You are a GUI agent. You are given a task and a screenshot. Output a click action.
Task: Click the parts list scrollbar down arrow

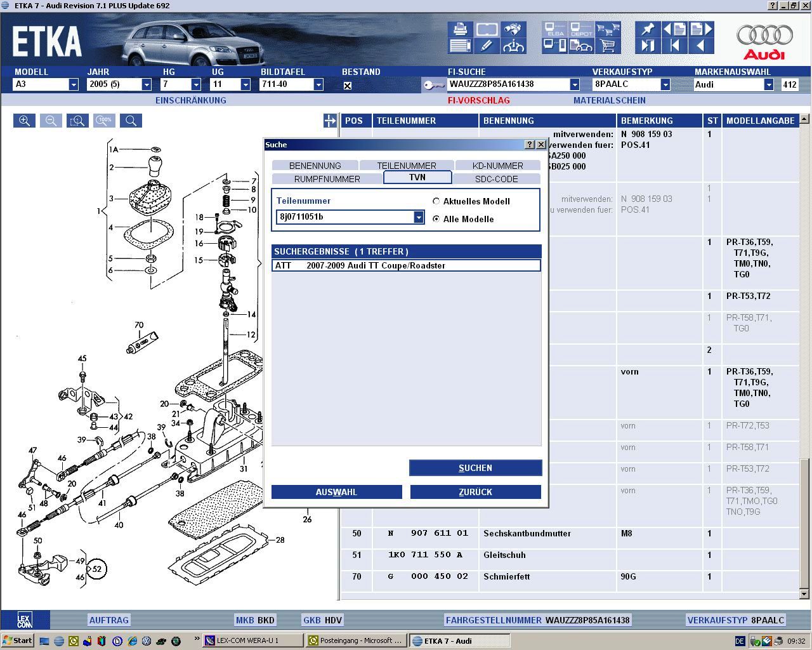point(804,594)
